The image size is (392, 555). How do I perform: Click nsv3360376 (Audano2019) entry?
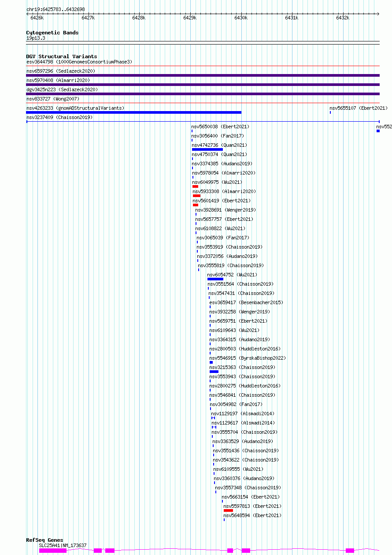tap(244, 478)
